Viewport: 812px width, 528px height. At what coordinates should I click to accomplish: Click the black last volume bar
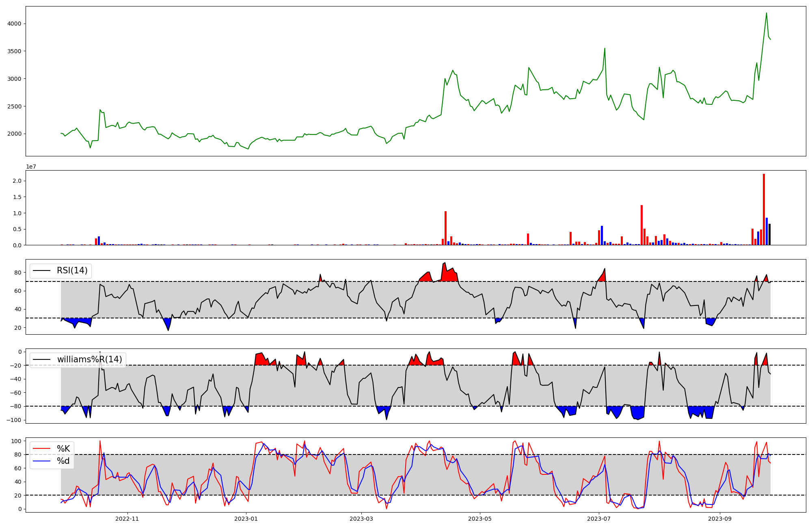(x=769, y=234)
